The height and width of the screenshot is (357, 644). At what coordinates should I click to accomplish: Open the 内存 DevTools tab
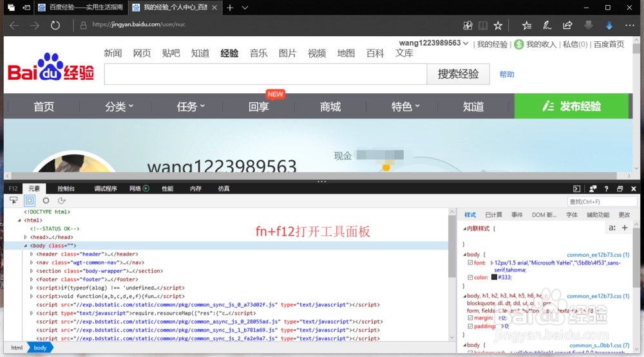point(196,188)
